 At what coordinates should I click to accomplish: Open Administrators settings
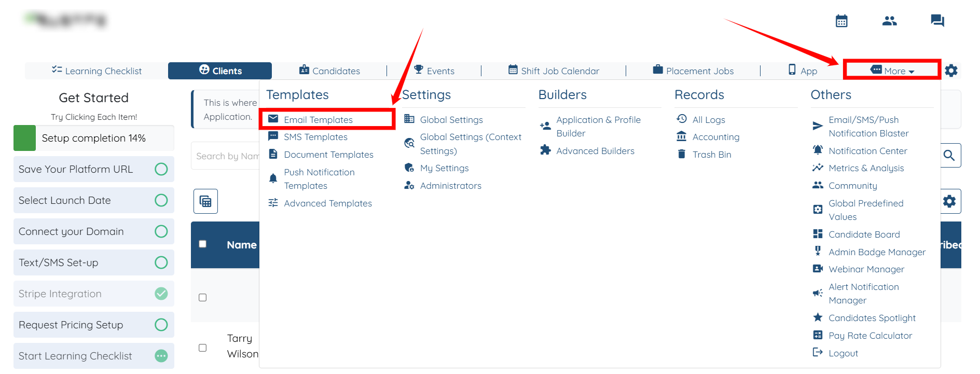point(450,186)
